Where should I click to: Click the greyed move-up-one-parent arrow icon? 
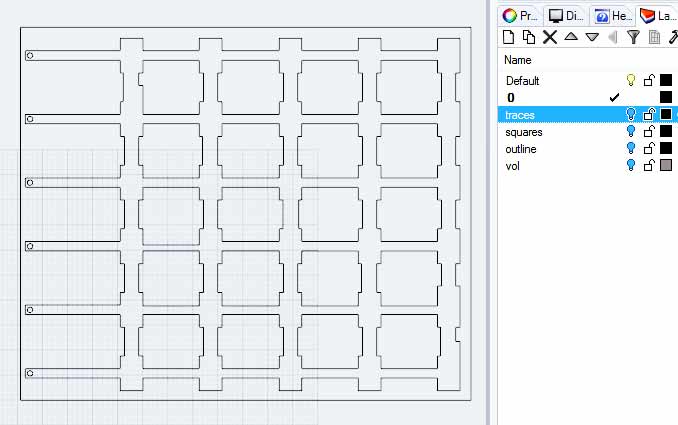612,37
